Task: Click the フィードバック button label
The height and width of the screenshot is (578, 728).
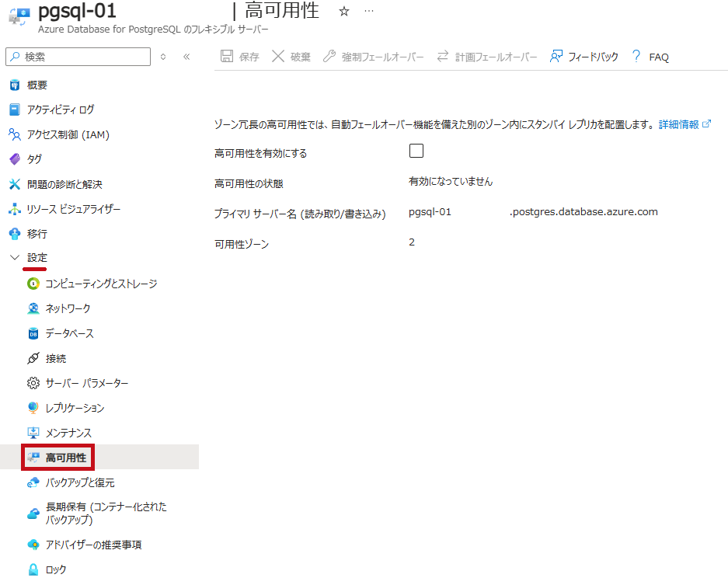Action: [594, 57]
